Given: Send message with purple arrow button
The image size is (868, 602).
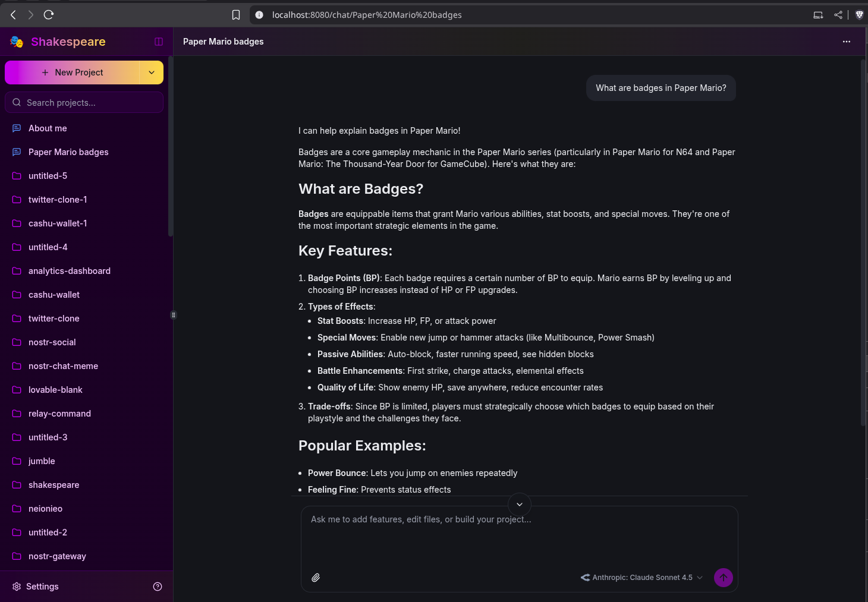Looking at the screenshot, I should tap(723, 578).
